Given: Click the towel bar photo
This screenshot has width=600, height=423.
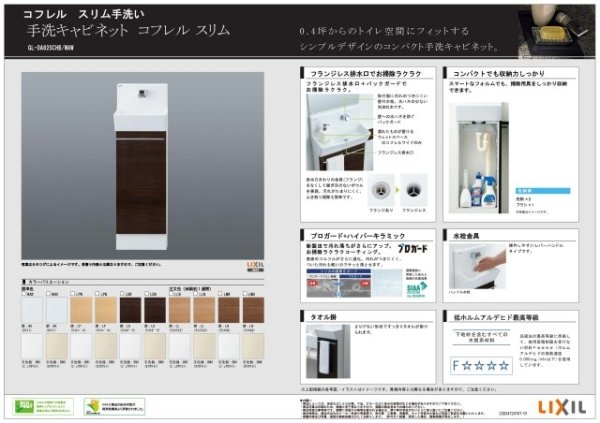Looking at the screenshot, I should pos(328,351).
